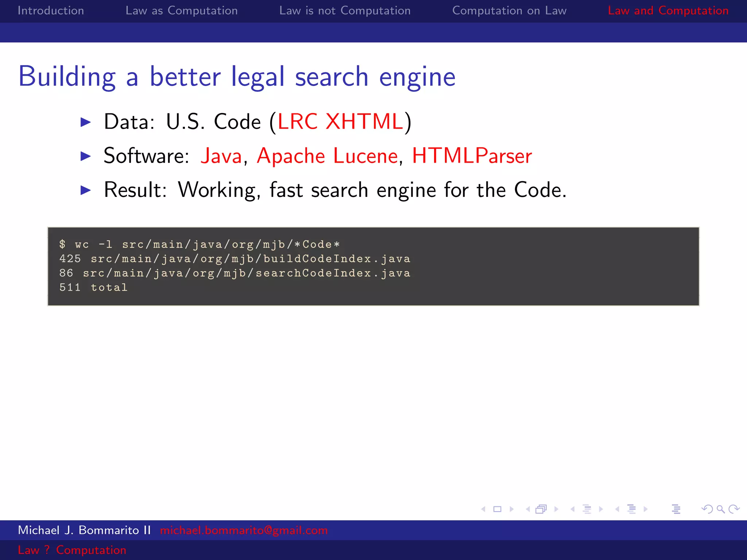Go to the next slide arrow
This screenshot has width=747, height=560.
[x=512, y=509]
